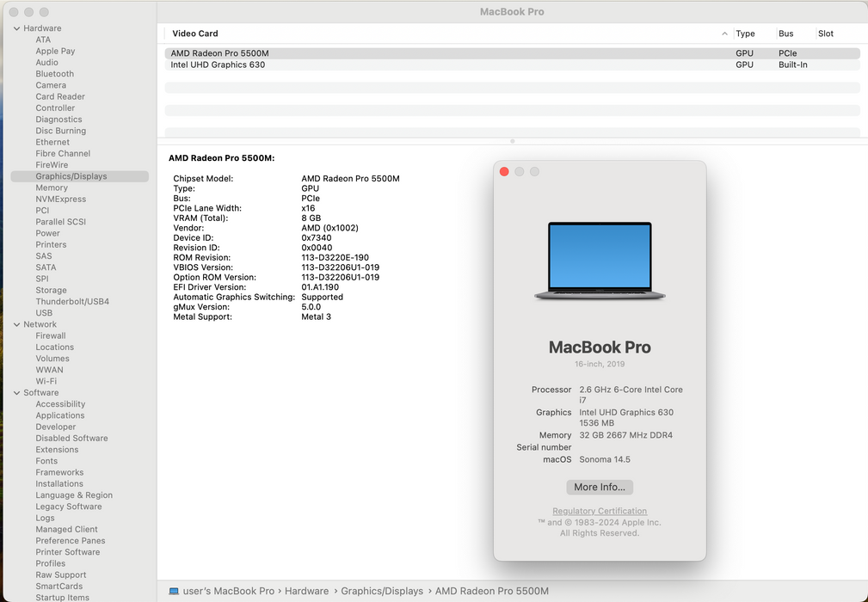The image size is (868, 602).
Task: Select Card Reader entry
Action: click(60, 96)
